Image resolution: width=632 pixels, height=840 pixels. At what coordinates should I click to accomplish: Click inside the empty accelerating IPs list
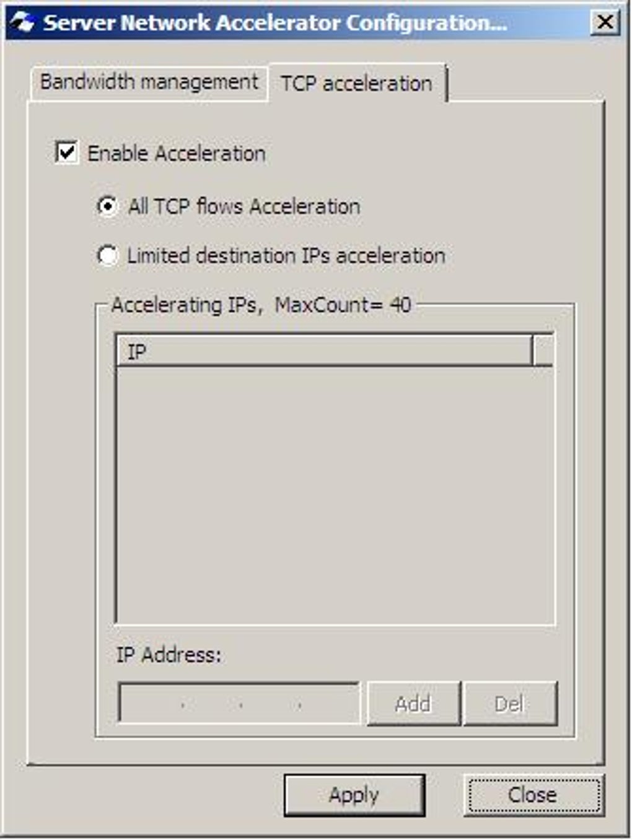tap(335, 494)
